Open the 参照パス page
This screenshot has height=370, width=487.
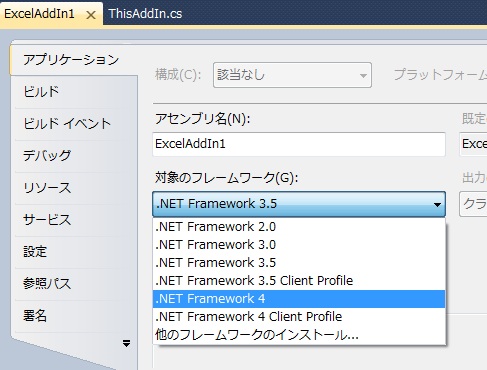(47, 284)
